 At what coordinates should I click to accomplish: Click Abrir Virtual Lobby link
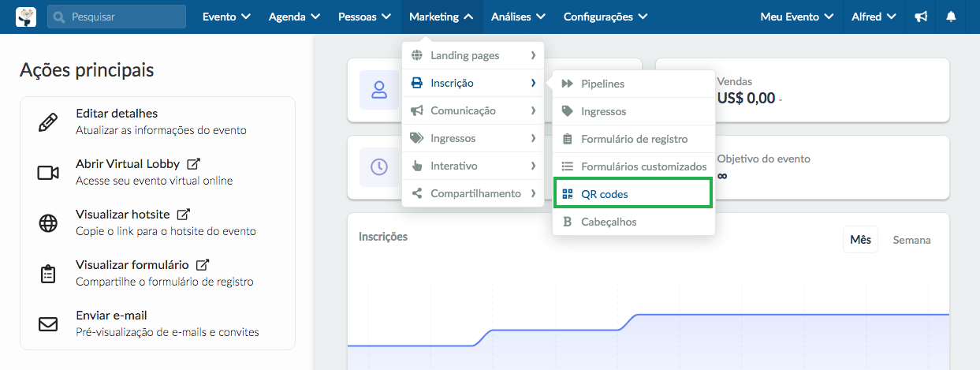[128, 164]
